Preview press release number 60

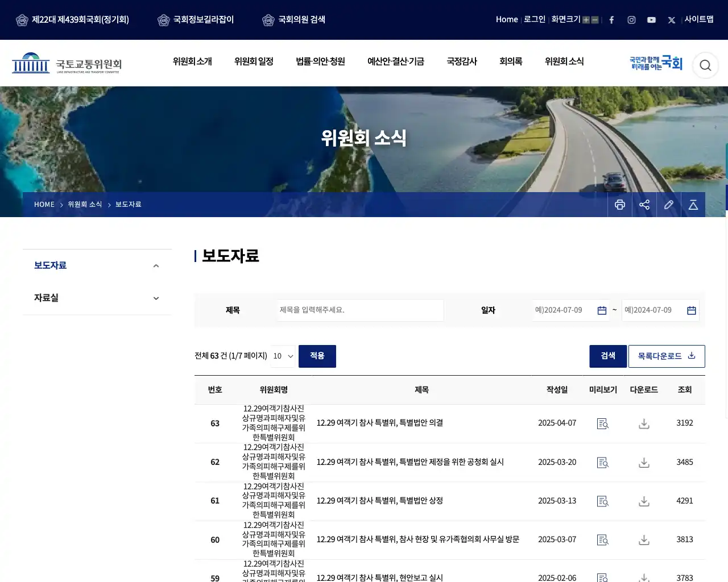click(603, 540)
